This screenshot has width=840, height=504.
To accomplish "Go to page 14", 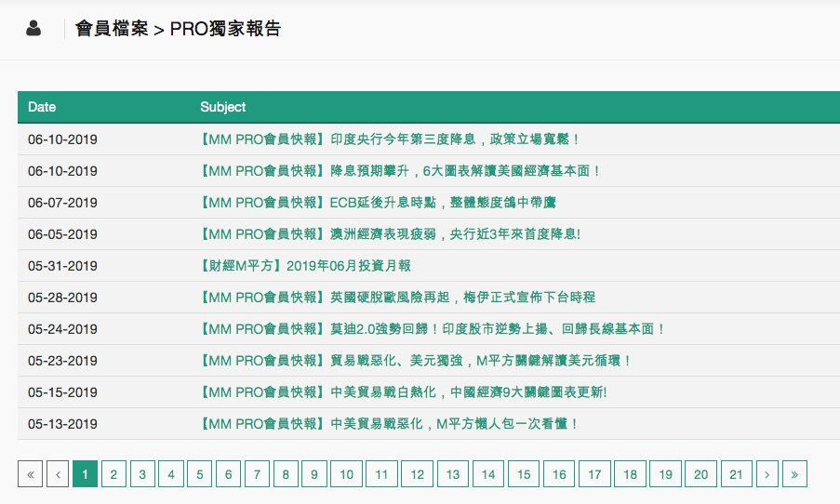I will (488, 474).
